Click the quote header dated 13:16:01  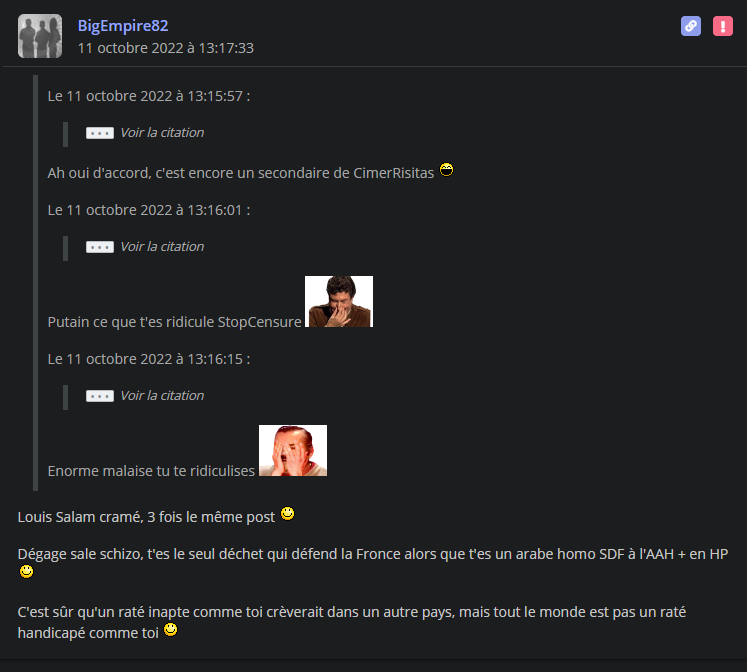pyautogui.click(x=149, y=210)
